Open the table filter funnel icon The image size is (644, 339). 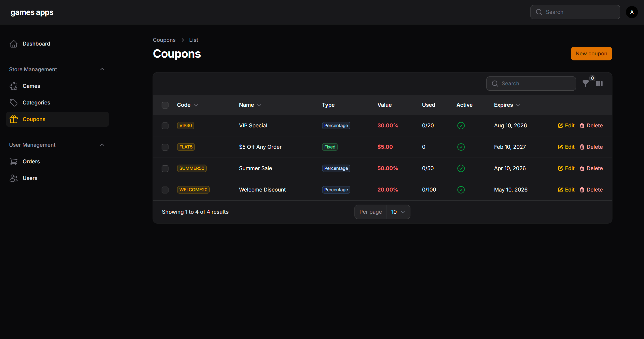(x=585, y=84)
